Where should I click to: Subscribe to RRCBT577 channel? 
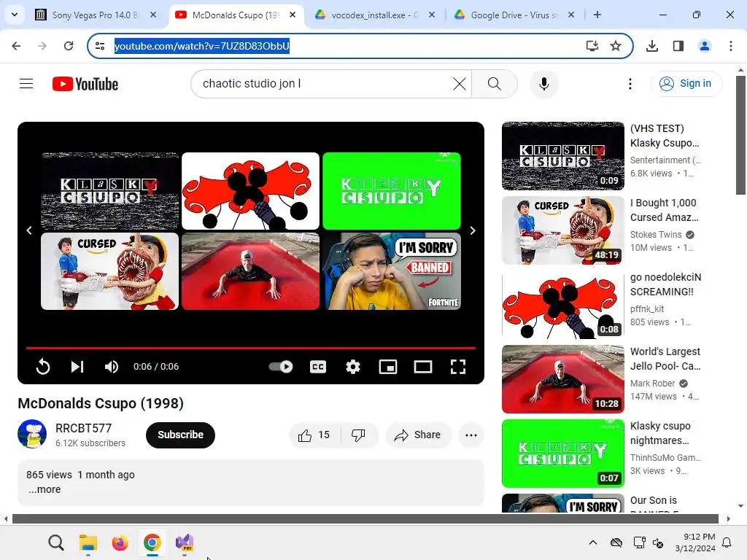(181, 435)
